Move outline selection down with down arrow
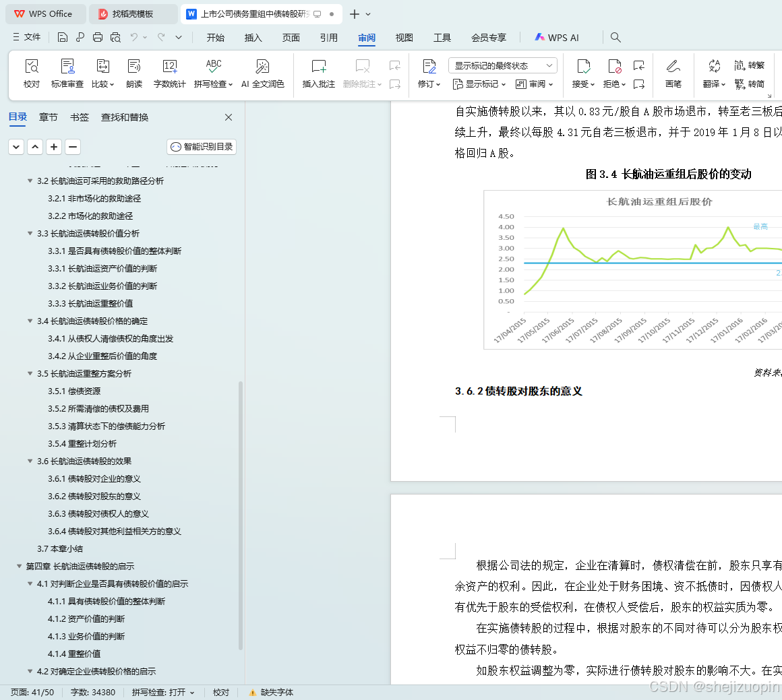Screen dimensions: 782x700 pos(16,147)
